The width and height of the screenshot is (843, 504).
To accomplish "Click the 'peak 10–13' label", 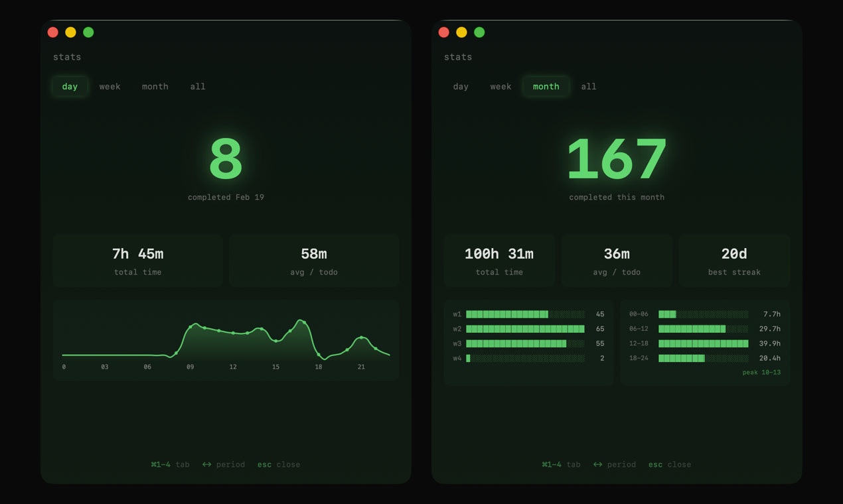I will [x=761, y=373].
